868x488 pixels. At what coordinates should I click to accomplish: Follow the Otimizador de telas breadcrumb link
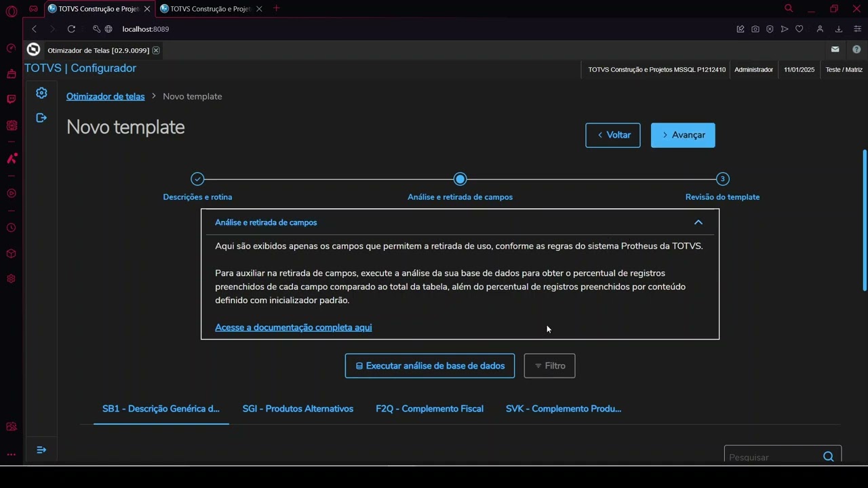[x=105, y=96]
